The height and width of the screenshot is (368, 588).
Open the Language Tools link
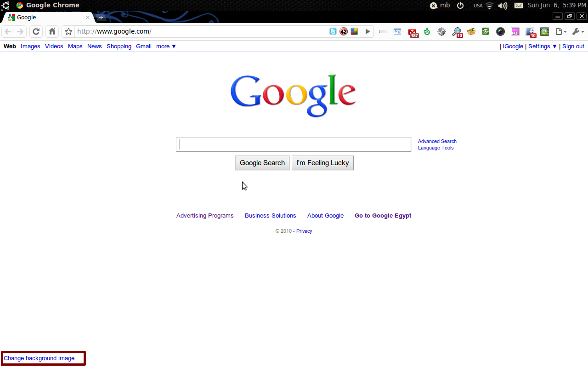[x=436, y=148]
